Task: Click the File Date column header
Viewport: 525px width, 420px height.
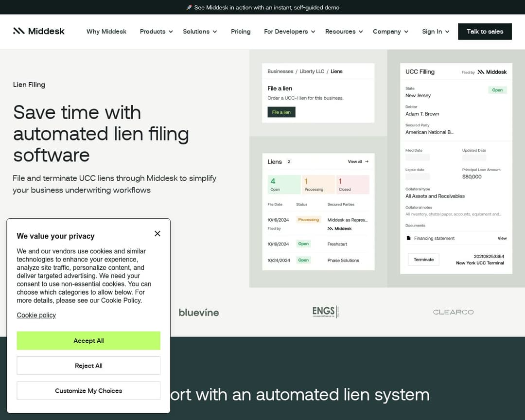Action: (275, 204)
